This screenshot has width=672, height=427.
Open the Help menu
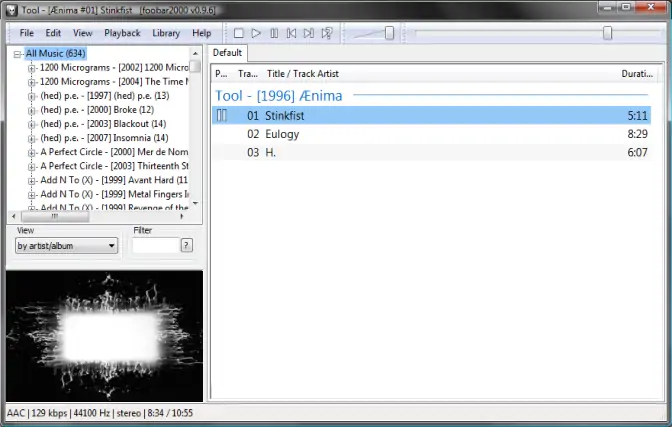click(201, 33)
